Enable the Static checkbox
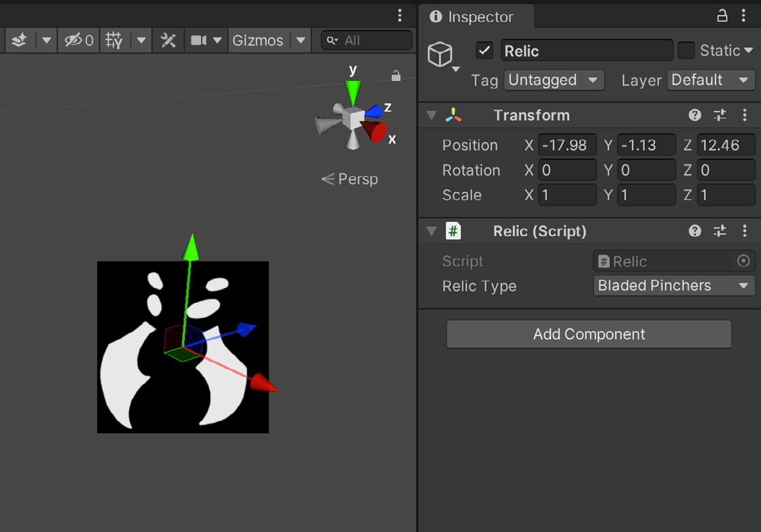761x532 pixels. (x=686, y=50)
